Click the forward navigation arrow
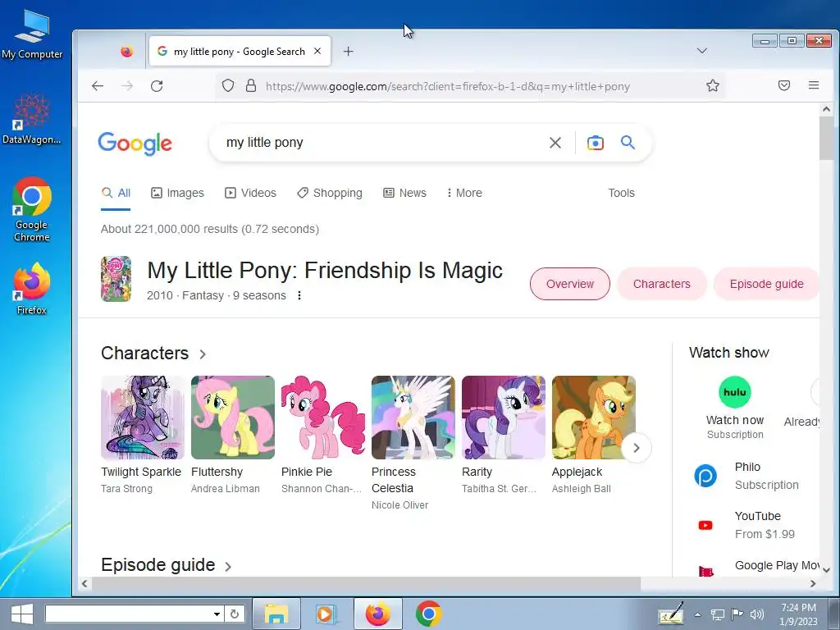Screen dimensions: 840x630 [127, 85]
